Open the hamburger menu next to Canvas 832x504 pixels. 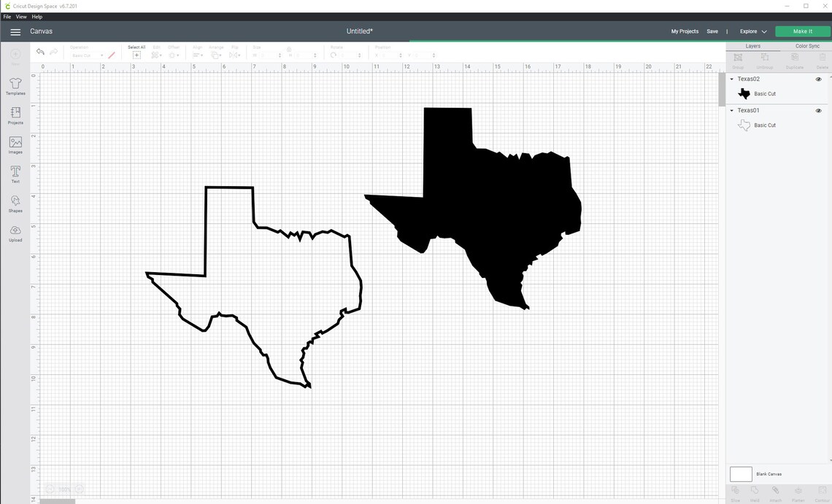15,31
